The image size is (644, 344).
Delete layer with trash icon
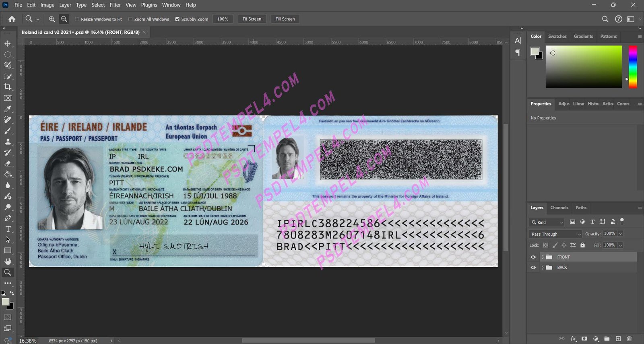pos(630,339)
